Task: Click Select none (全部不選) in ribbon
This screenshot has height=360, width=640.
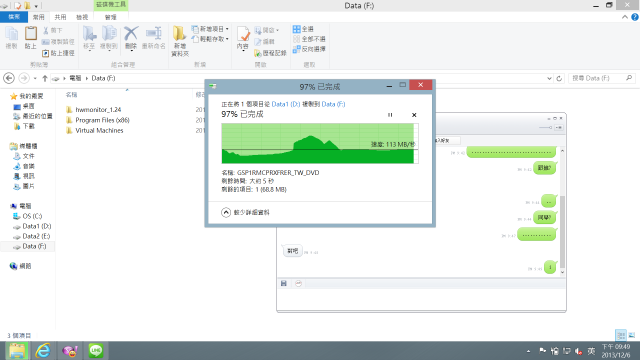Action: [x=309, y=39]
